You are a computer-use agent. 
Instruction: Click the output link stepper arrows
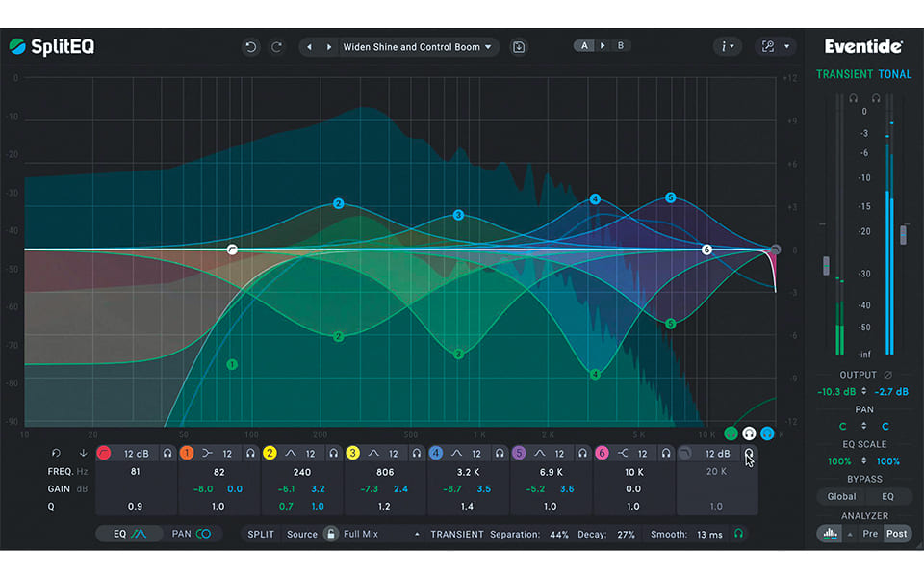(864, 391)
